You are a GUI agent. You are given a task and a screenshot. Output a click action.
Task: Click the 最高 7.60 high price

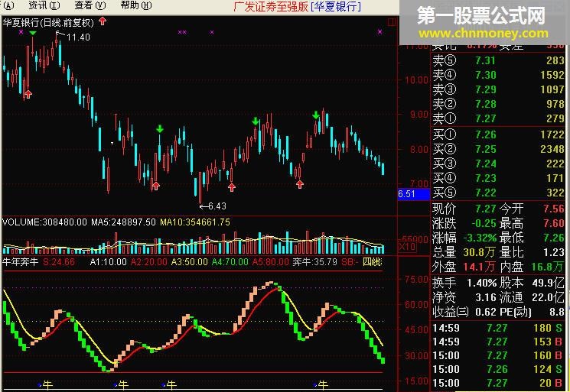click(x=553, y=223)
